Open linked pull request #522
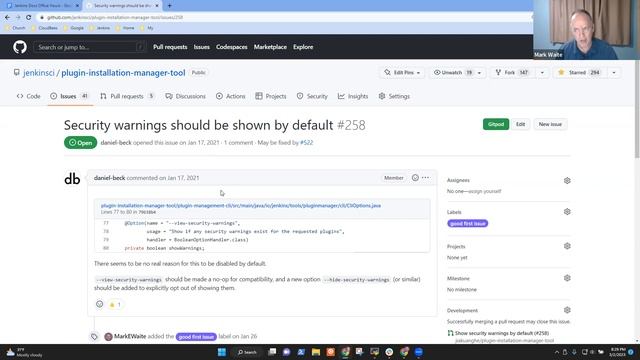 click(307, 142)
